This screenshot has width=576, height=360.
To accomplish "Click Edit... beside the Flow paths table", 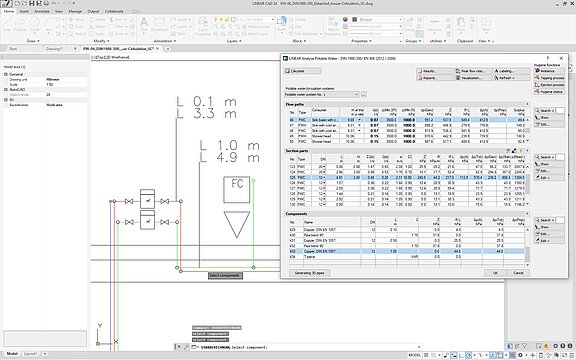I will [549, 125].
